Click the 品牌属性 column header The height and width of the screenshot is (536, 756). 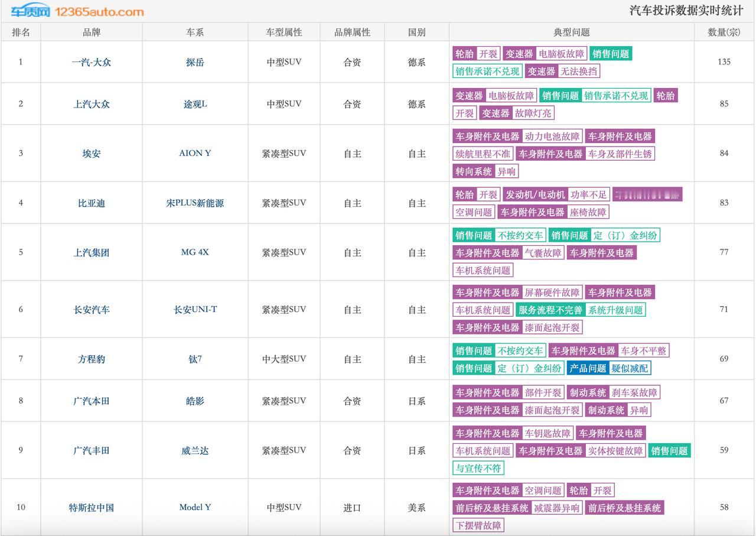pos(352,32)
